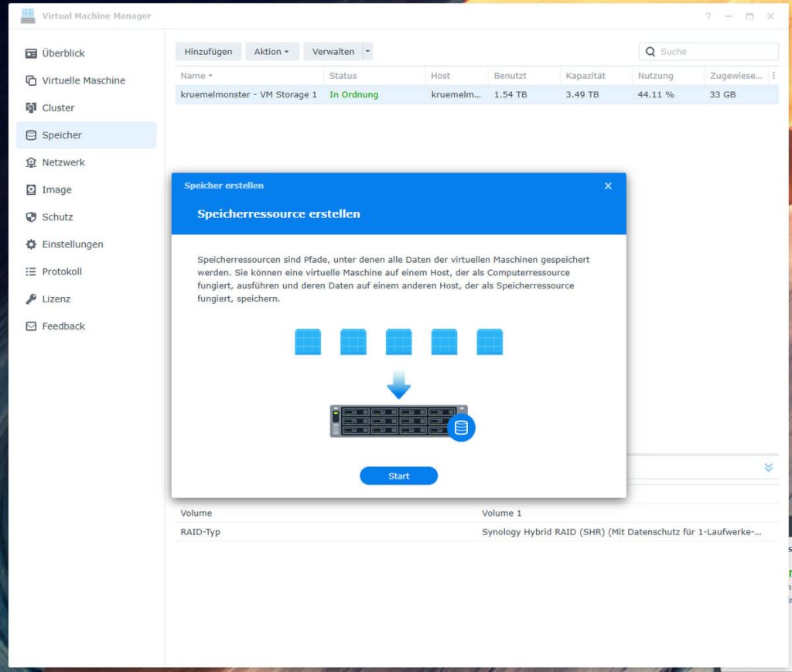Open the Image section icon
The image size is (792, 672).
(31, 189)
